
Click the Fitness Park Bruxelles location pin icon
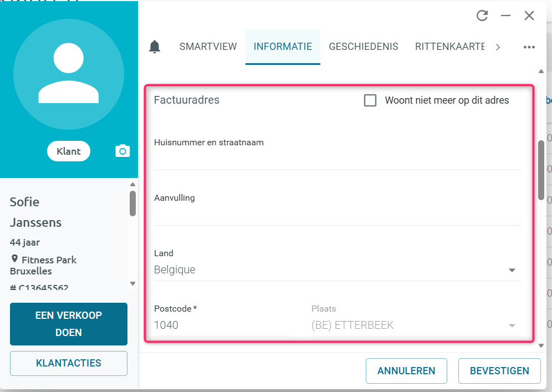coord(14,259)
